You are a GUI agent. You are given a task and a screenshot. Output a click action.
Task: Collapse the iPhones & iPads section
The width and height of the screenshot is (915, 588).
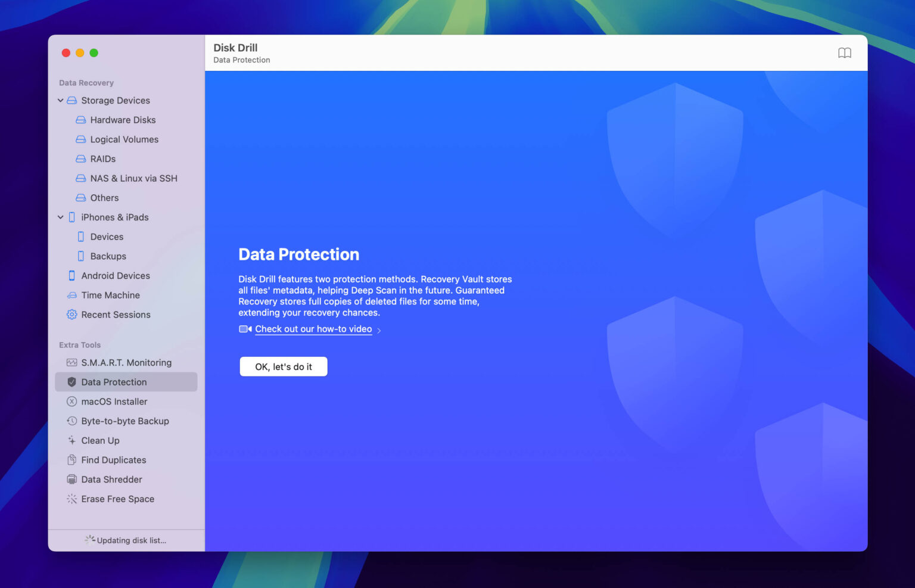(x=60, y=217)
